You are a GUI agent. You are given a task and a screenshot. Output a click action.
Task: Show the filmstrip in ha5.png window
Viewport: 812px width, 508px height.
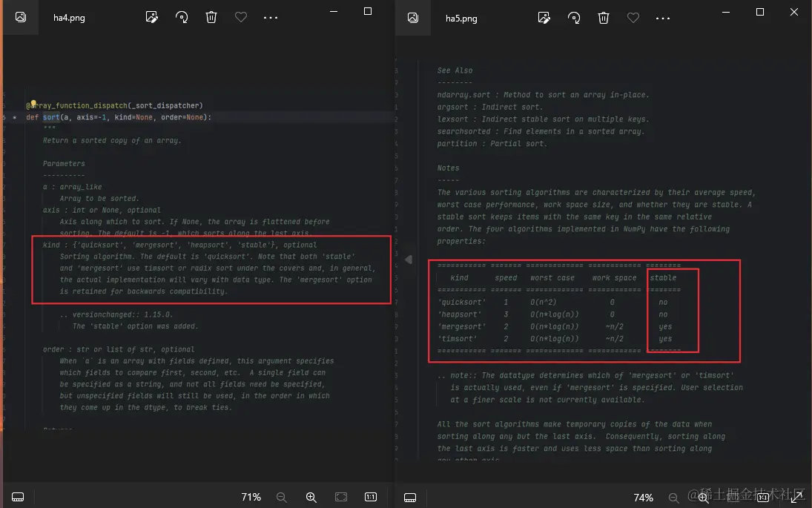tap(410, 498)
